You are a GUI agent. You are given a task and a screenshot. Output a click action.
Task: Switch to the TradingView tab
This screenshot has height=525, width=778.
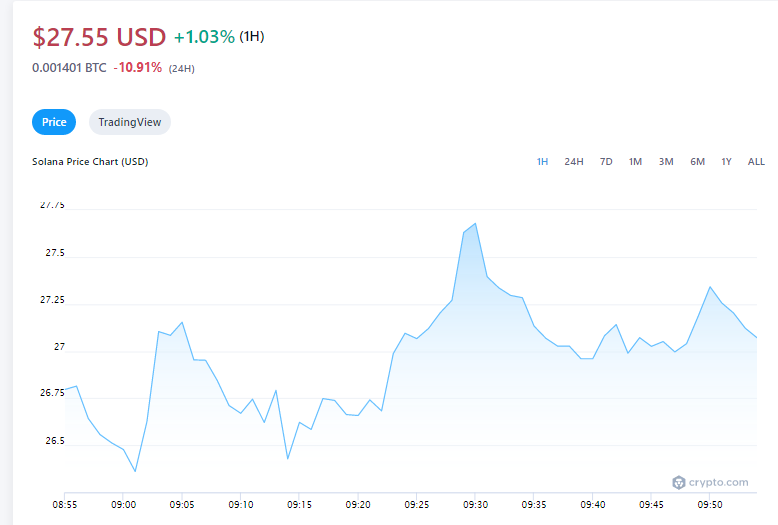130,122
